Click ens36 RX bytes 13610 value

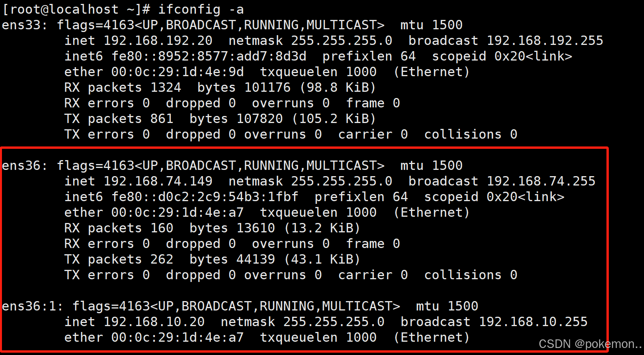click(x=256, y=228)
